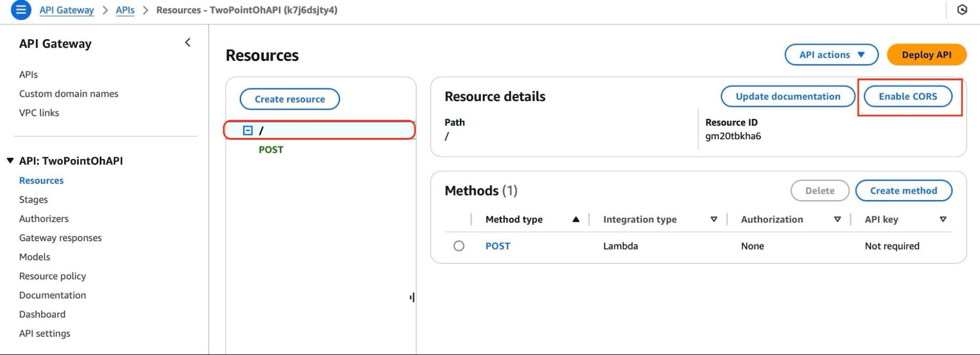
Task: Select the root slash resource row
Action: (320, 130)
